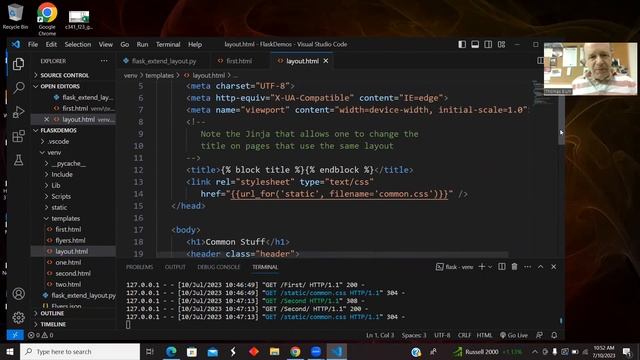Expand the __pycache__ folder
The height and width of the screenshot is (360, 640).
coord(73,163)
